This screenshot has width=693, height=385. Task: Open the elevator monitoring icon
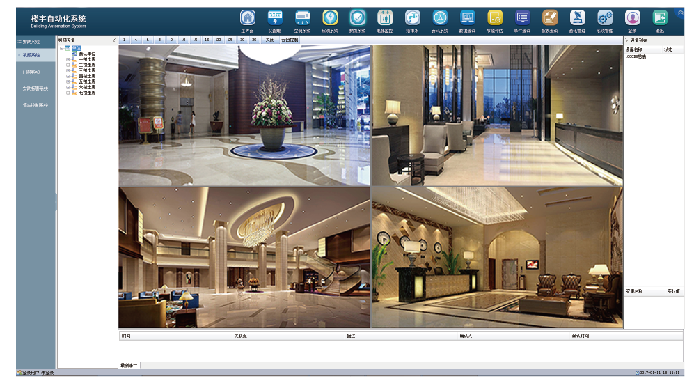385,18
